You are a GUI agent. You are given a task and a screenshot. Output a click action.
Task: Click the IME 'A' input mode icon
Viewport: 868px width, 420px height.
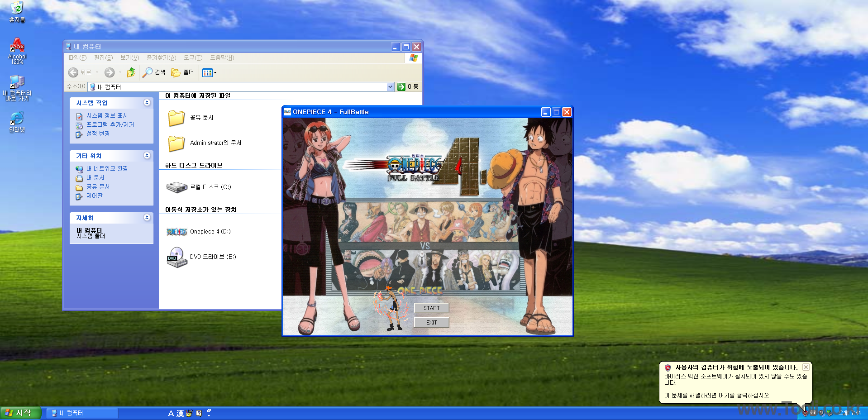(x=171, y=413)
